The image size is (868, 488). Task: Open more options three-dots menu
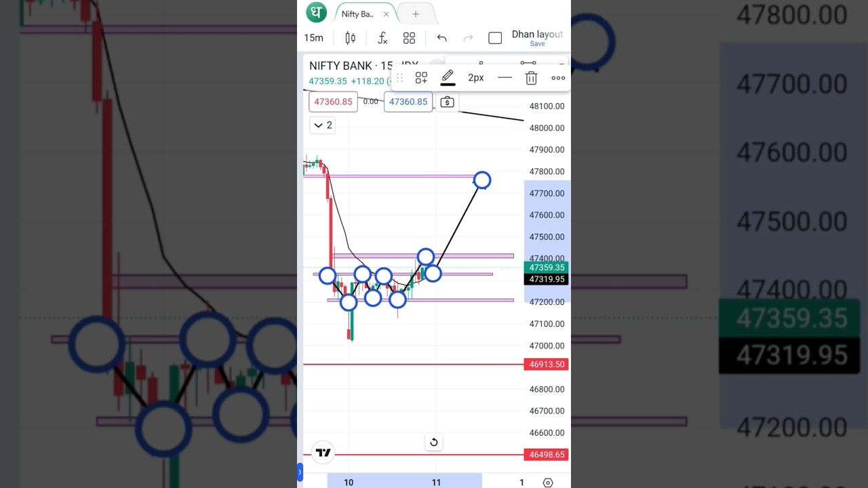coord(558,78)
